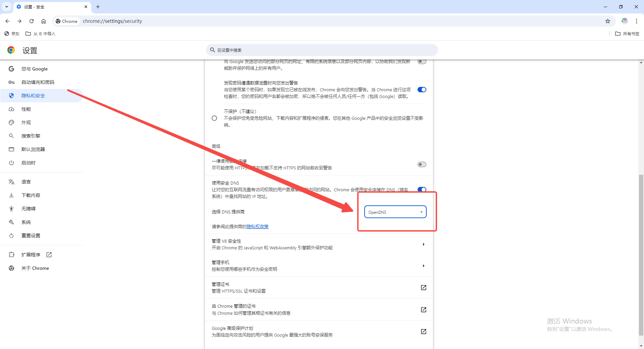Close the 设置 - 安全 tab
This screenshot has height=349, width=644.
pos(86,7)
